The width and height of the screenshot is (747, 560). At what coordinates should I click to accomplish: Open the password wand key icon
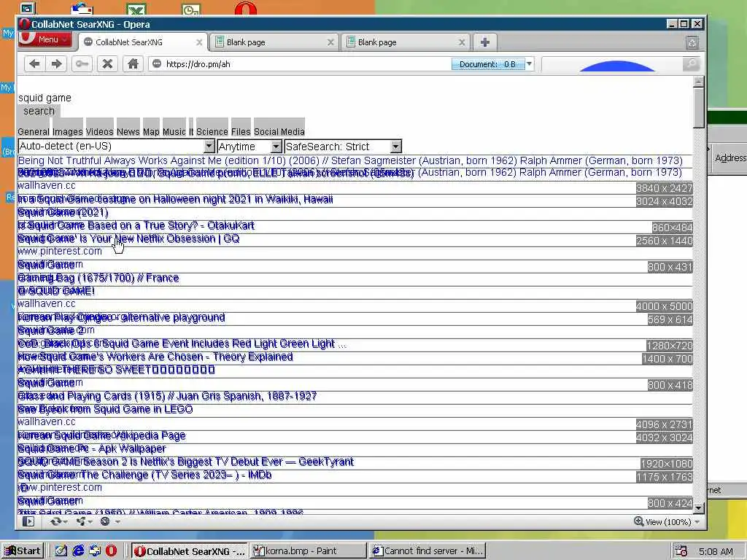[x=82, y=64]
